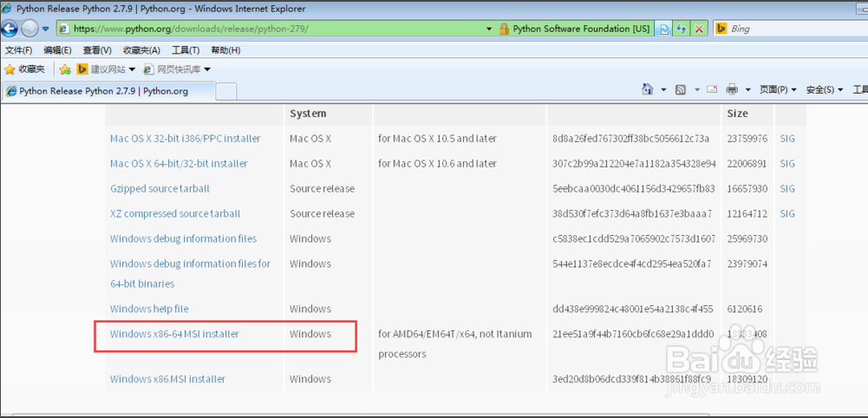Click the add to favorites bar star icon

[x=65, y=69]
